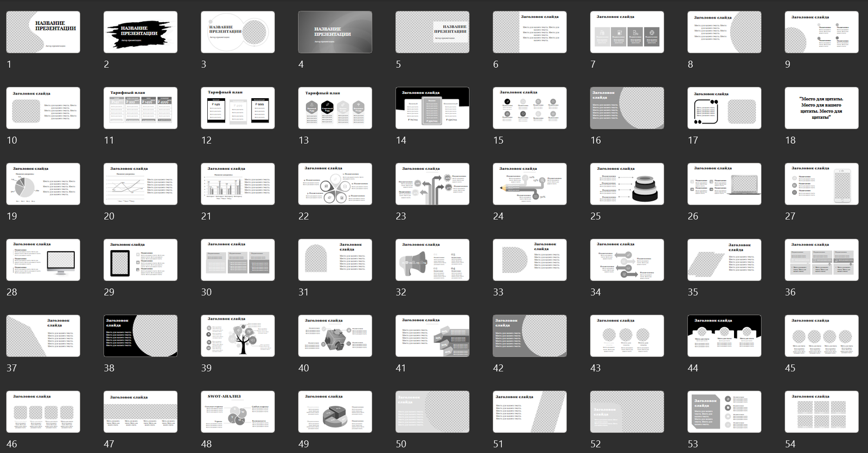Open slide 2 with black brush stroke
This screenshot has width=868, height=453.
click(x=140, y=32)
